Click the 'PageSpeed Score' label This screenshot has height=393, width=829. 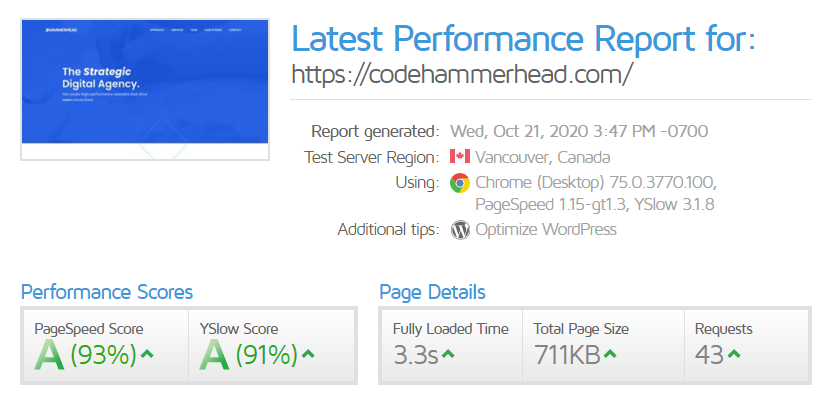(x=89, y=329)
